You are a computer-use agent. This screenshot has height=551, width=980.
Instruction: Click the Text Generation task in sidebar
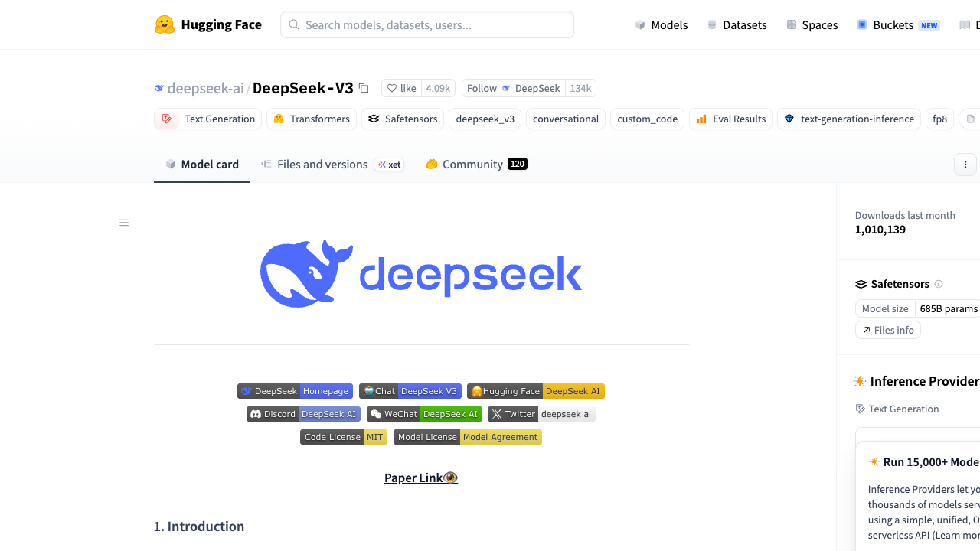click(897, 409)
